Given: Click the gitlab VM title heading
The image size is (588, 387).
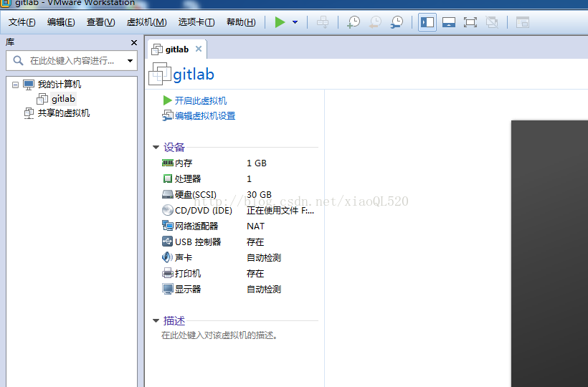Looking at the screenshot, I should pos(194,75).
